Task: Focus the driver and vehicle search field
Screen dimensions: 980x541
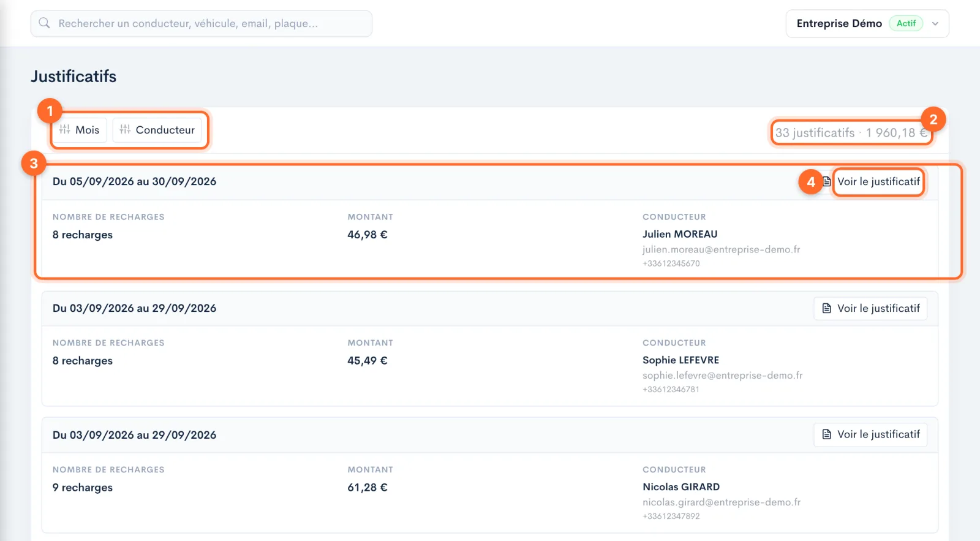Action: tap(202, 23)
